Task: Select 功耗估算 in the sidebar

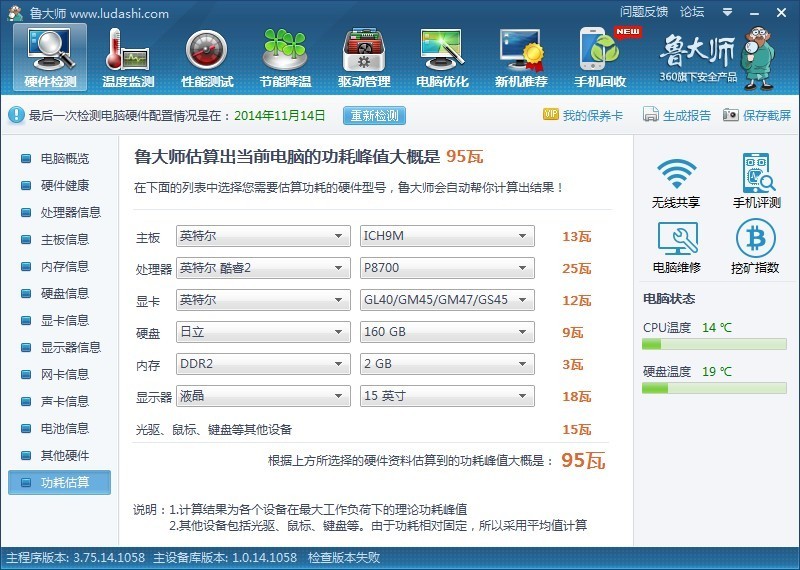Action: click(x=59, y=482)
